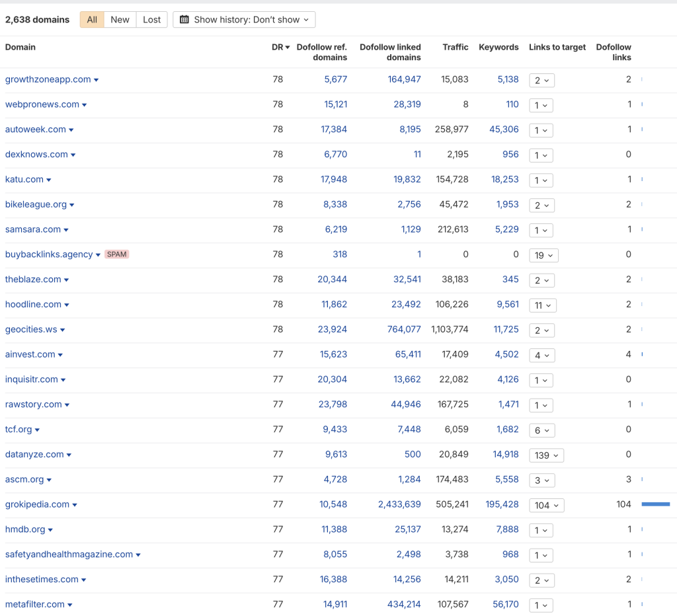
Task: Open the grokipedia.com domain link
Action: pos(37,504)
